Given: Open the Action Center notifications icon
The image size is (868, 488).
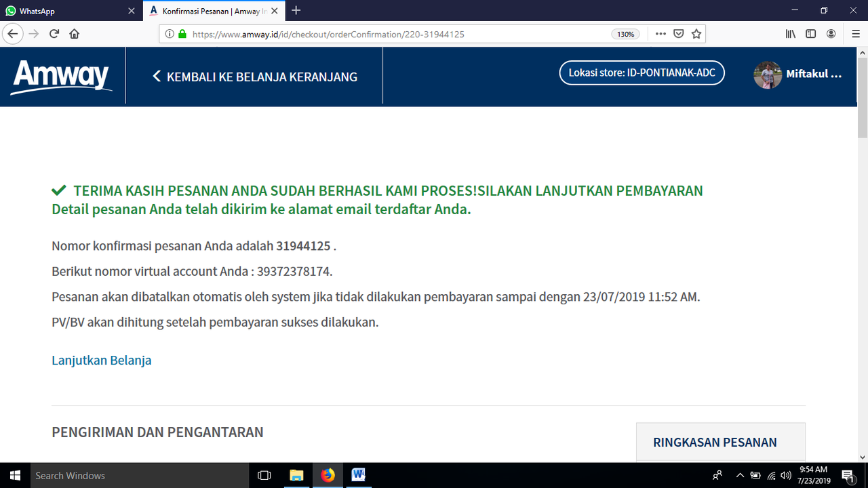Looking at the screenshot, I should click(x=848, y=475).
